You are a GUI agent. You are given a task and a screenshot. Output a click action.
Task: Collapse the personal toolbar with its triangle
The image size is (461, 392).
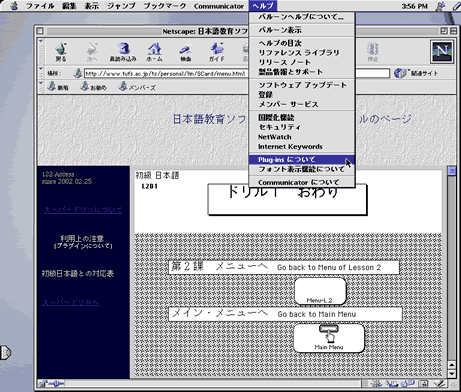tap(41, 83)
